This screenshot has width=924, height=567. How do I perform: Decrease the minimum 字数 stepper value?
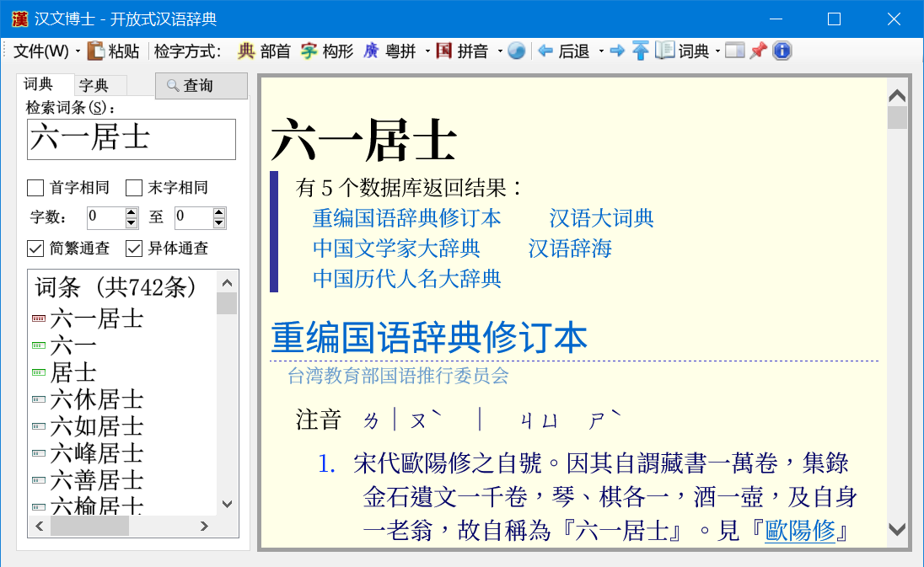pos(132,223)
